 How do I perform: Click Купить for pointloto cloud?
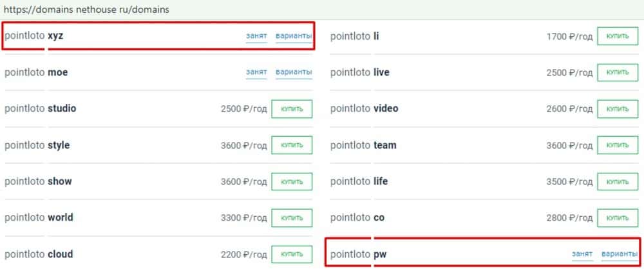click(x=292, y=254)
